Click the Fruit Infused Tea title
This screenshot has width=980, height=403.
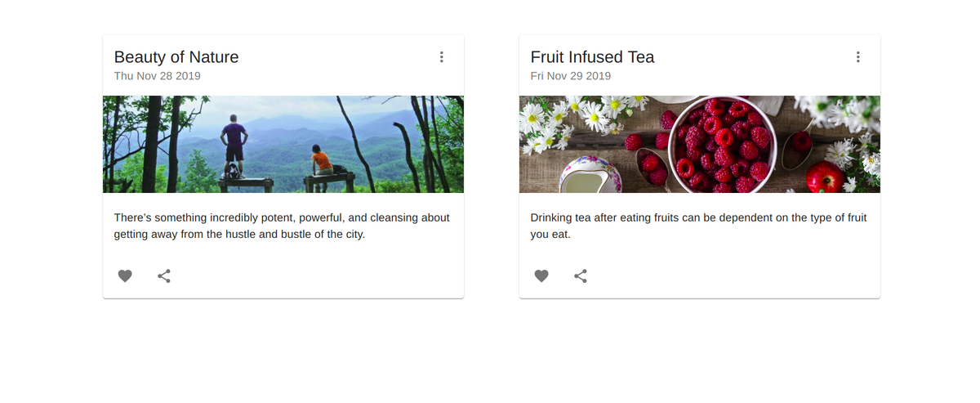click(592, 57)
